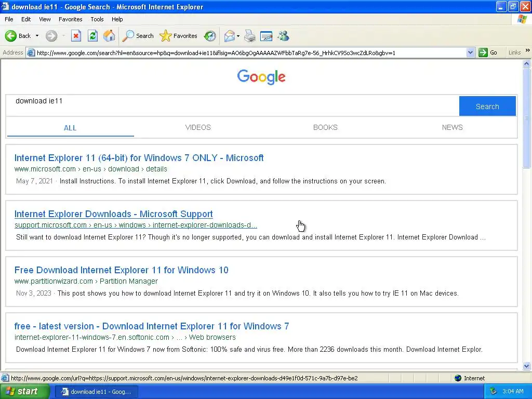Click the blue Search button
532x399 pixels.
click(x=487, y=106)
